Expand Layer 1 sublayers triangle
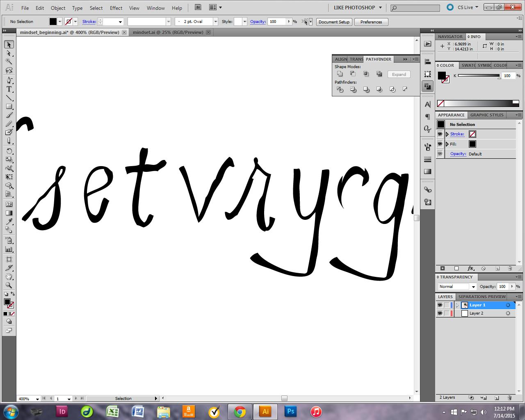 pyautogui.click(x=457, y=305)
